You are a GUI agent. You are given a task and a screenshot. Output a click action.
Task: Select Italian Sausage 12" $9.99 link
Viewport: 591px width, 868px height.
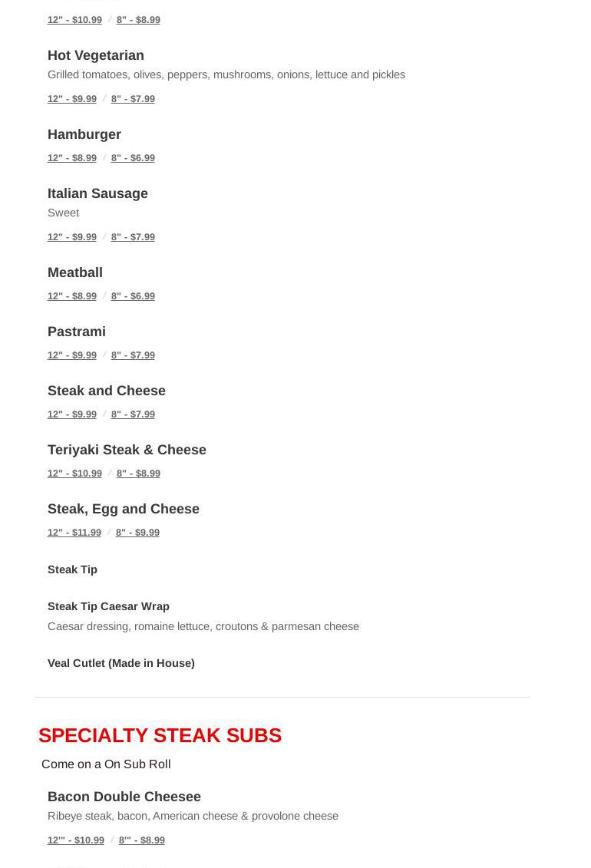tap(72, 237)
